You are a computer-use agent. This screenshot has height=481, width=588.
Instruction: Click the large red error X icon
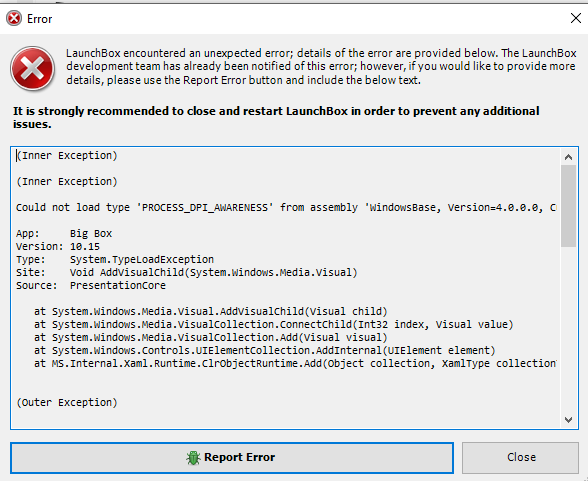pyautogui.click(x=33, y=69)
